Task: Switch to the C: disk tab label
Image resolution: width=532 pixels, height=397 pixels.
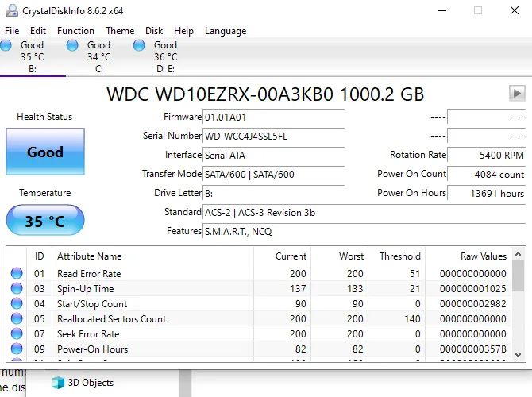Action: (99, 69)
